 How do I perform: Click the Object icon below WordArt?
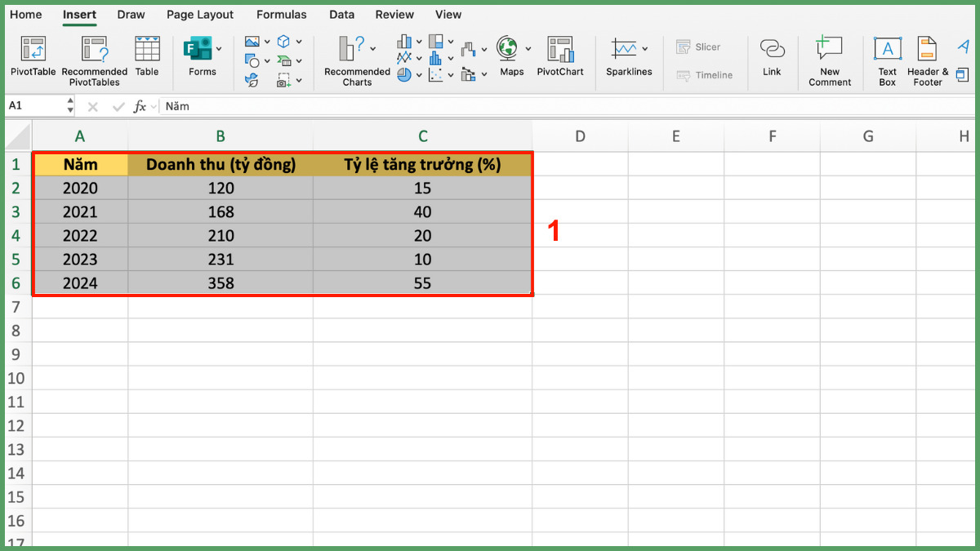[964, 75]
